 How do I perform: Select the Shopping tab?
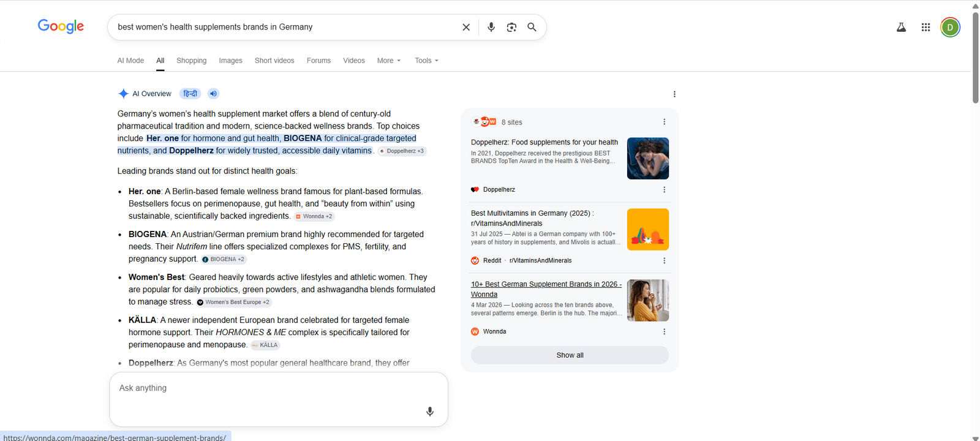tap(192, 61)
